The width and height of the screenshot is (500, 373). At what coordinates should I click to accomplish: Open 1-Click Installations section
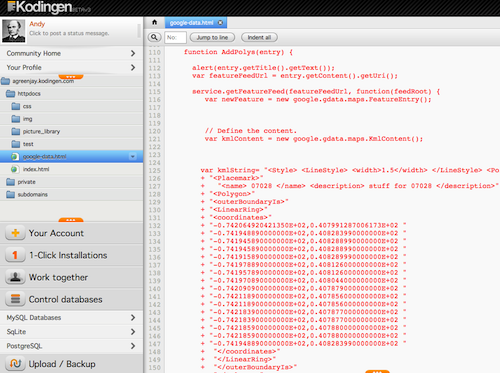pos(71,255)
